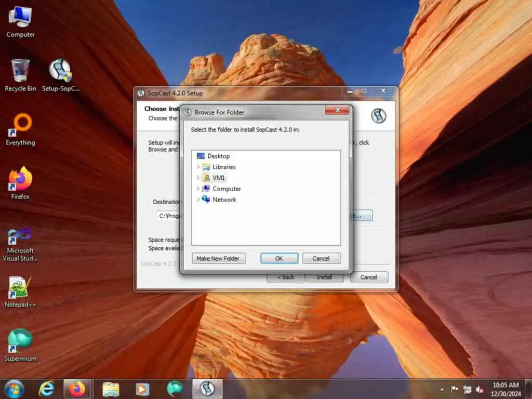Select the Notepad++ desktop shortcut
The image size is (532, 399).
pos(20,292)
